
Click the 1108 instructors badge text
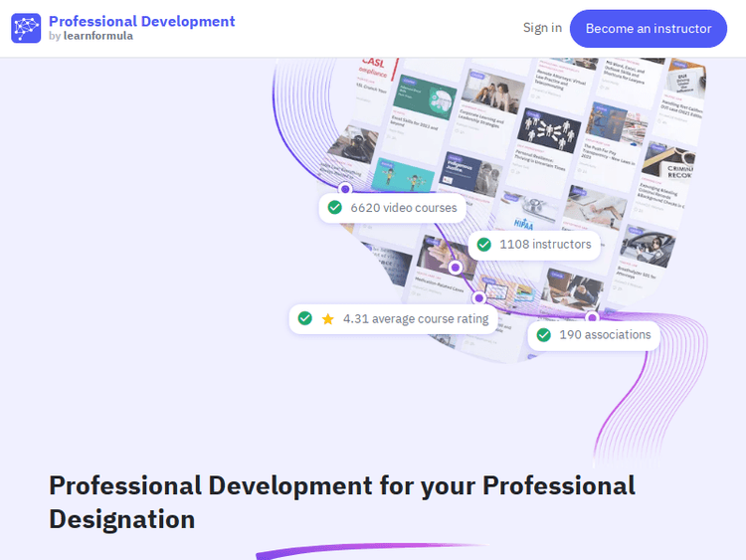(x=545, y=244)
